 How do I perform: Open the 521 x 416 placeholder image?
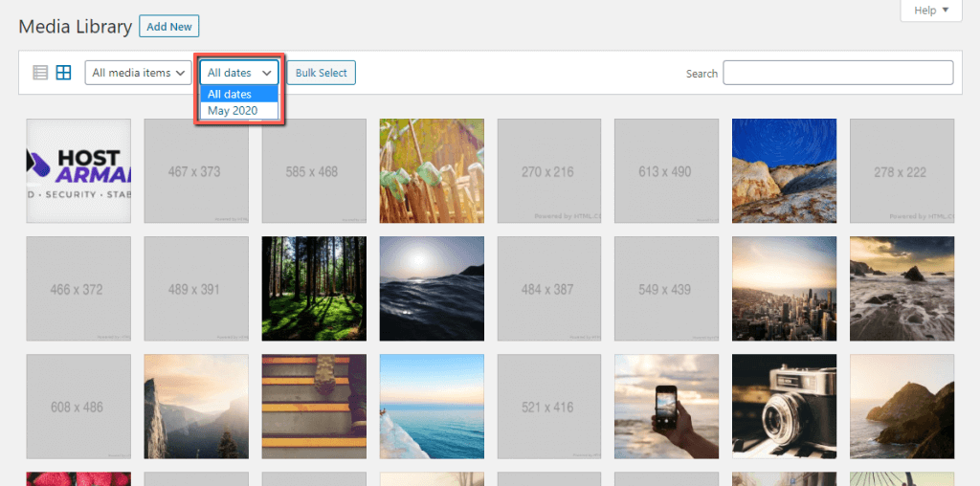[x=549, y=407]
